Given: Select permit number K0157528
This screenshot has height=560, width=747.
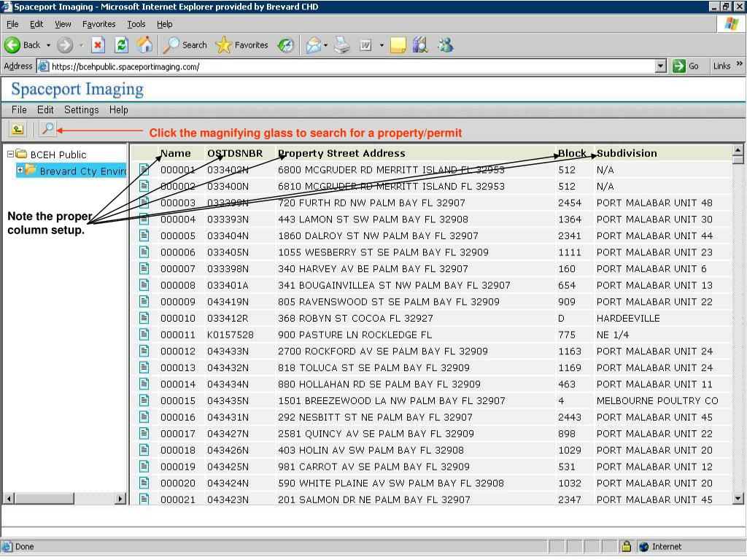Looking at the screenshot, I should 230,335.
